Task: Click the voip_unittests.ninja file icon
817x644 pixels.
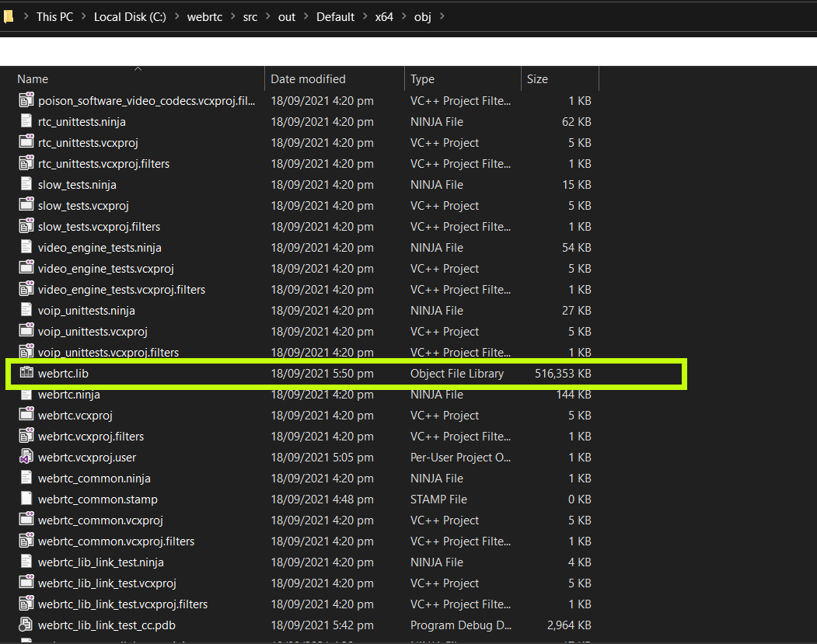Action: 26,310
